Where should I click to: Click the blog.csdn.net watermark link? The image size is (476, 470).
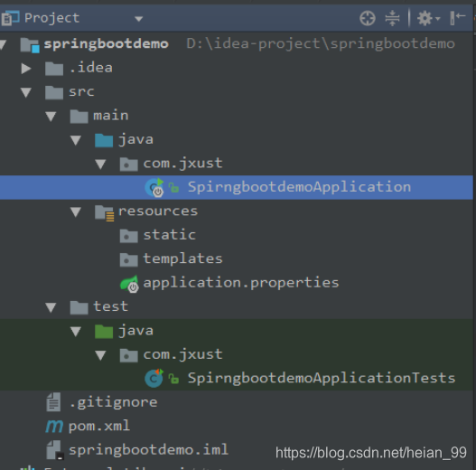371,453
